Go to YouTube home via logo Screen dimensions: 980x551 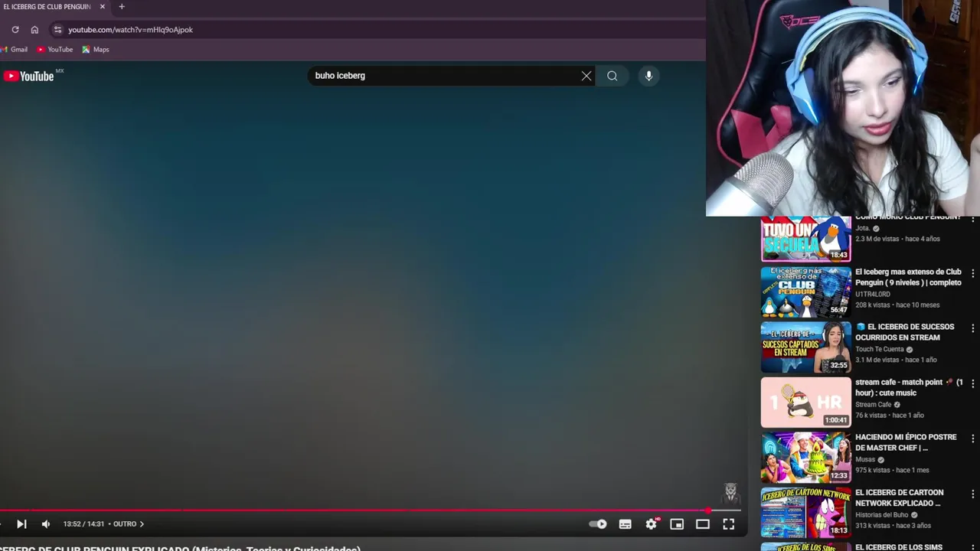[x=28, y=76]
